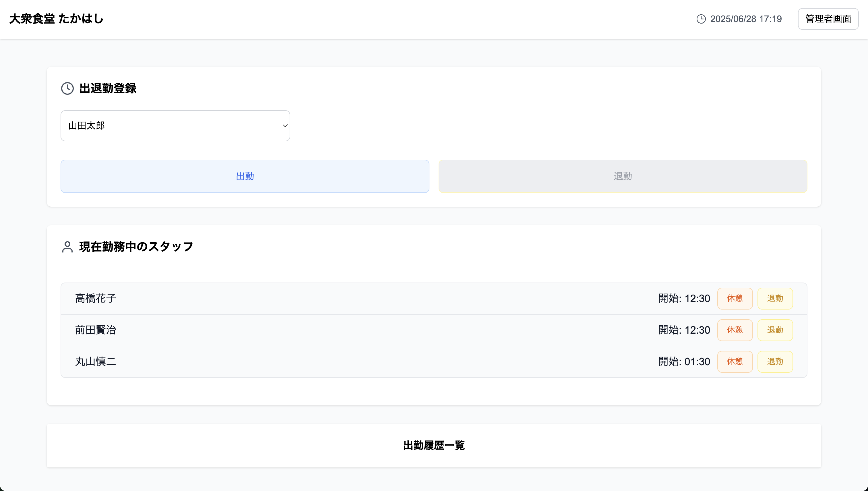Clock out 前田賢治 with 退勤
The width and height of the screenshot is (868, 491).
click(775, 330)
